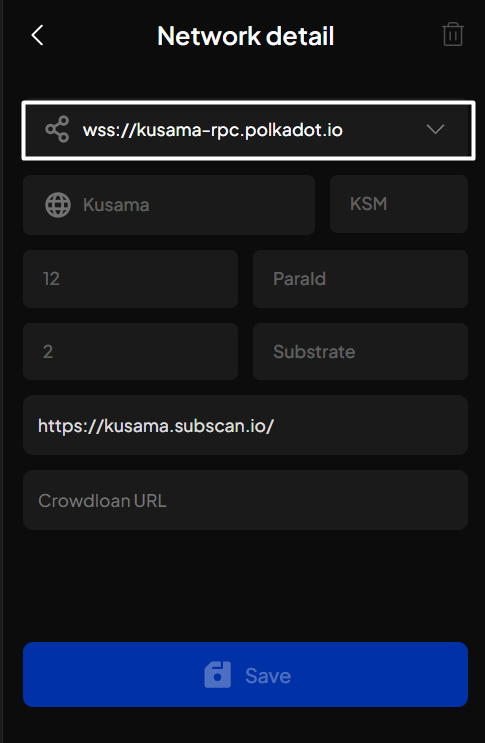Go back using the left arrow icon
The height and width of the screenshot is (743, 485).
click(x=37, y=35)
